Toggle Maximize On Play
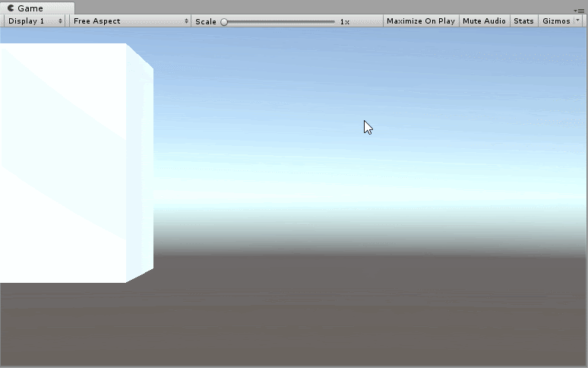This screenshot has width=588, height=368. click(420, 21)
